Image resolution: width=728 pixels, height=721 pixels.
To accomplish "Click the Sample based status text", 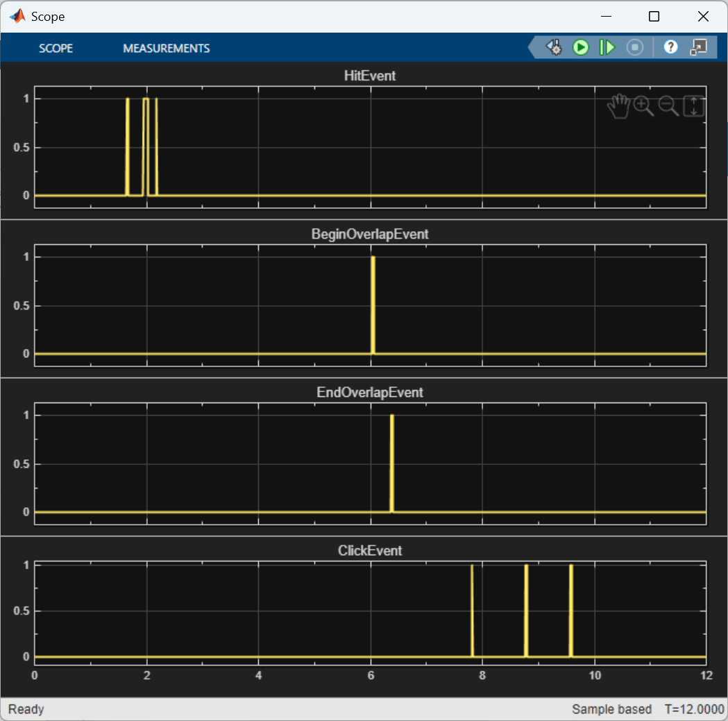I will tap(612, 709).
